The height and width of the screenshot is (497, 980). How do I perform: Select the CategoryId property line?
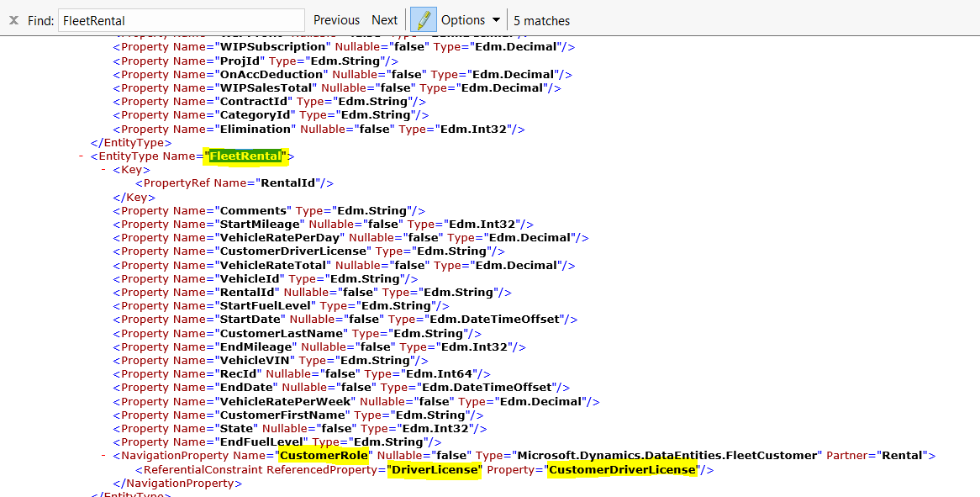tap(271, 115)
